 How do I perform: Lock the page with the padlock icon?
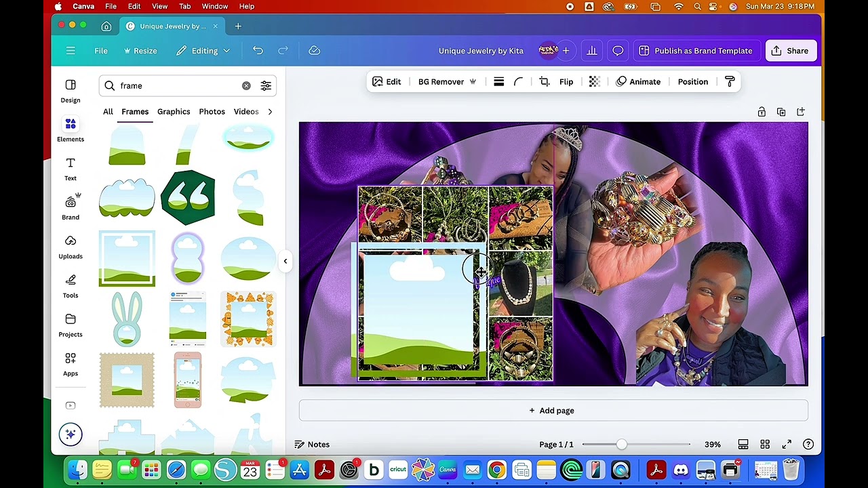point(762,112)
